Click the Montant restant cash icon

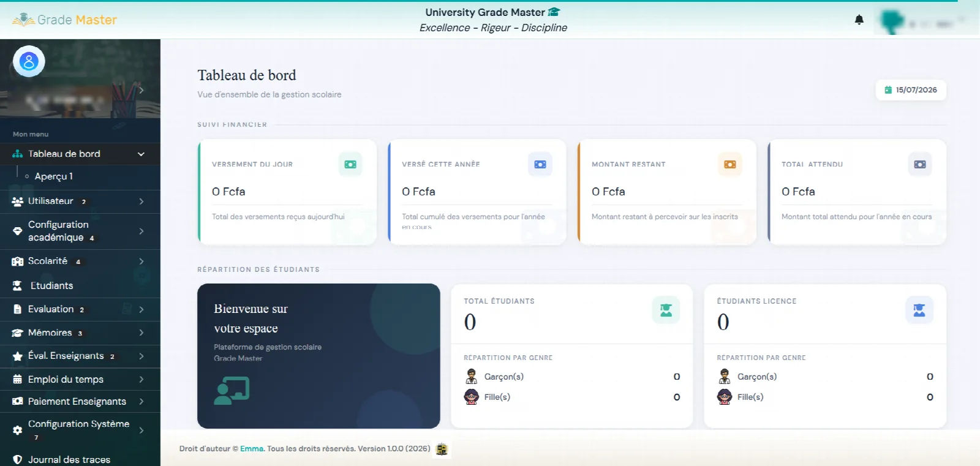(x=730, y=164)
